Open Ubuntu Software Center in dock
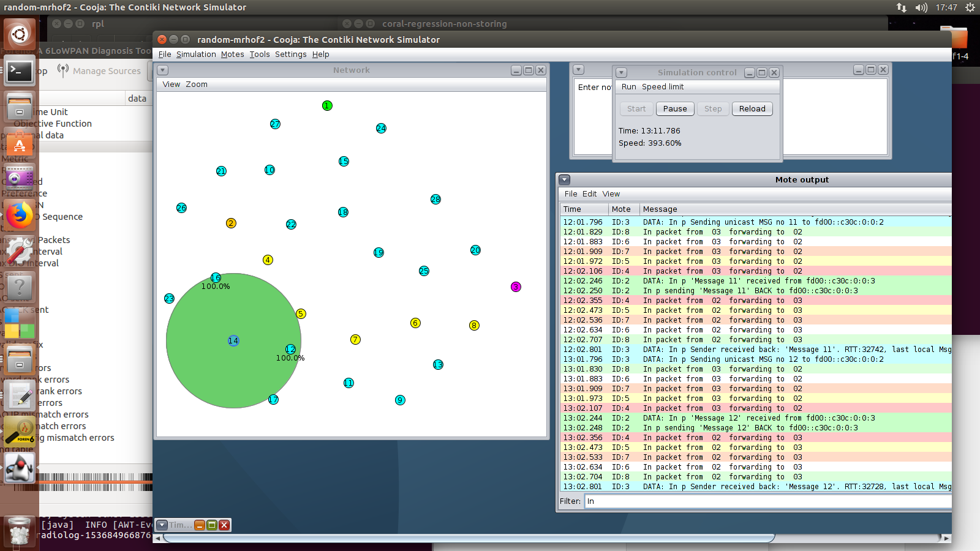980x551 pixels. [20, 143]
